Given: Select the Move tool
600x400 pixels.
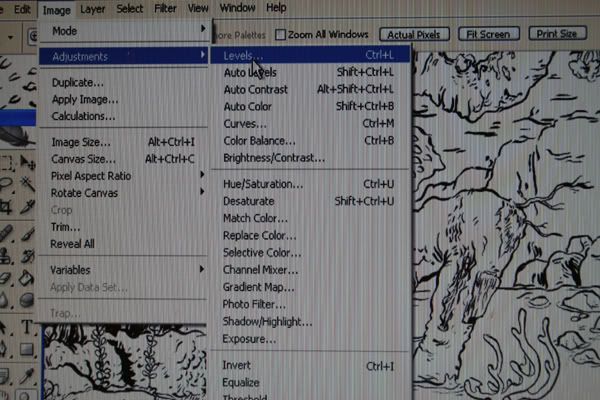Looking at the screenshot, I should pyautogui.click(x=27, y=163).
